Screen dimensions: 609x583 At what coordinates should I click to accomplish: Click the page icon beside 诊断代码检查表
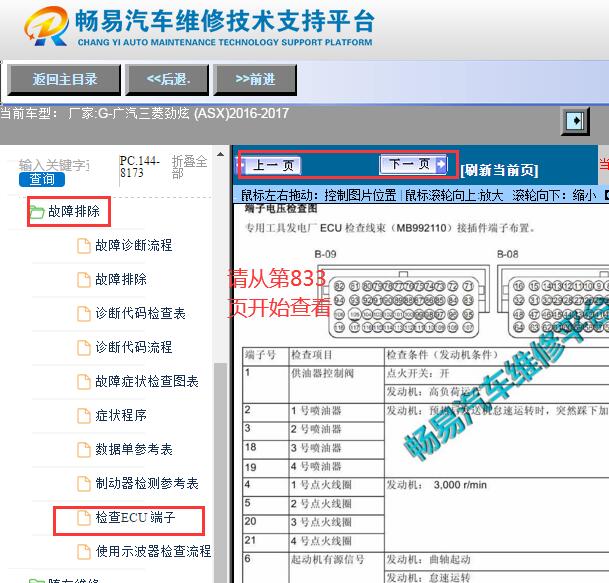click(x=84, y=313)
